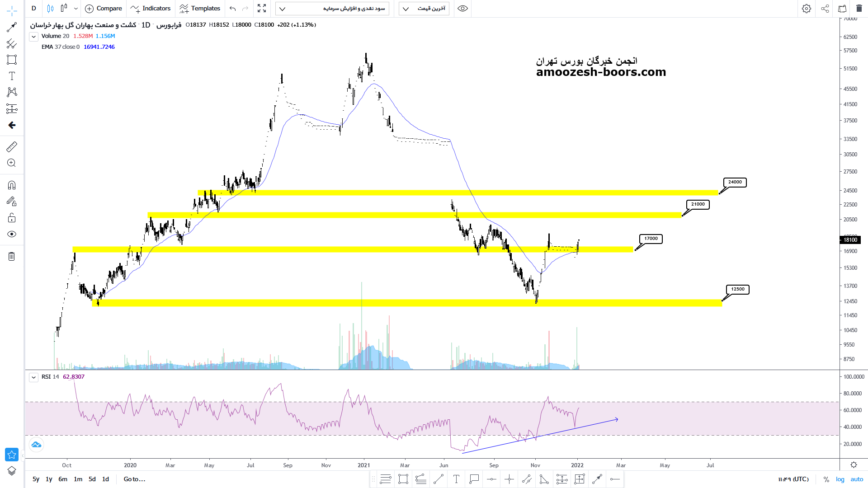
Task: Click the Go to... button
Action: pos(134,479)
